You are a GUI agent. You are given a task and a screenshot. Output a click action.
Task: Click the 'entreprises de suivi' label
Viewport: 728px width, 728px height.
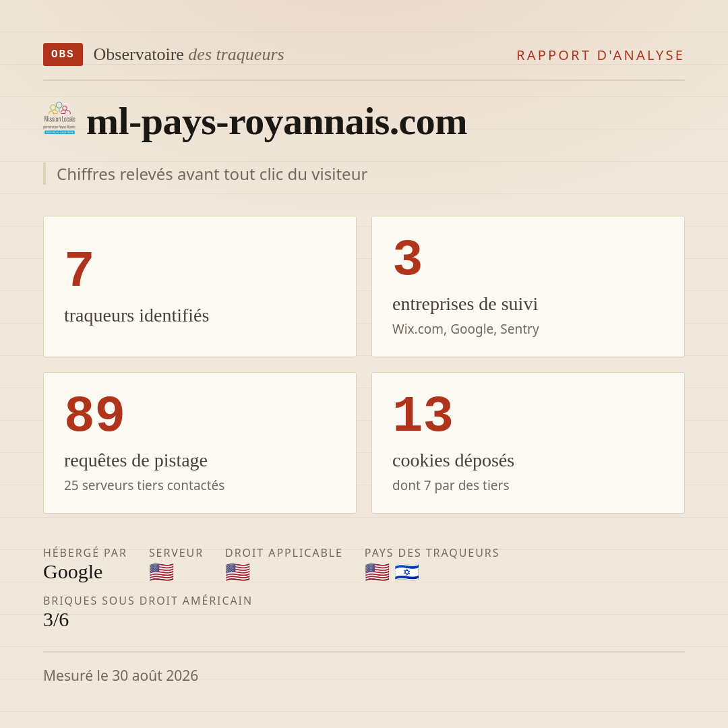tap(464, 304)
